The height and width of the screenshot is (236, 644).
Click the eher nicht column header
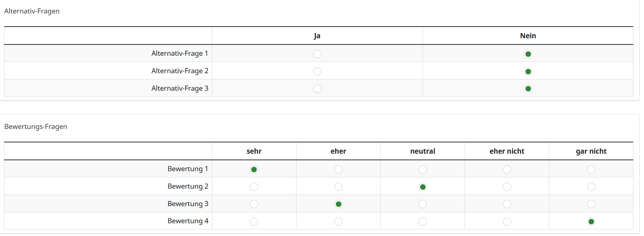(x=507, y=151)
